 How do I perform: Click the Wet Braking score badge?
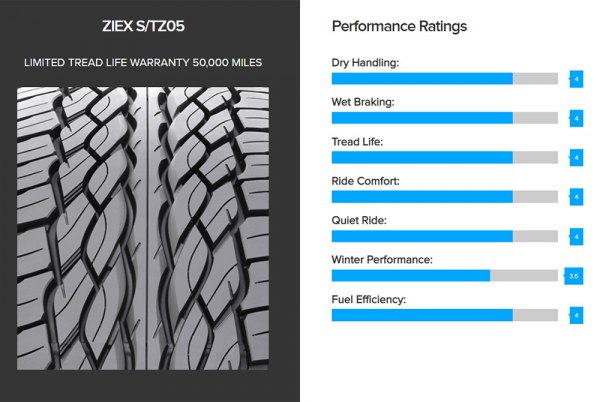576,117
